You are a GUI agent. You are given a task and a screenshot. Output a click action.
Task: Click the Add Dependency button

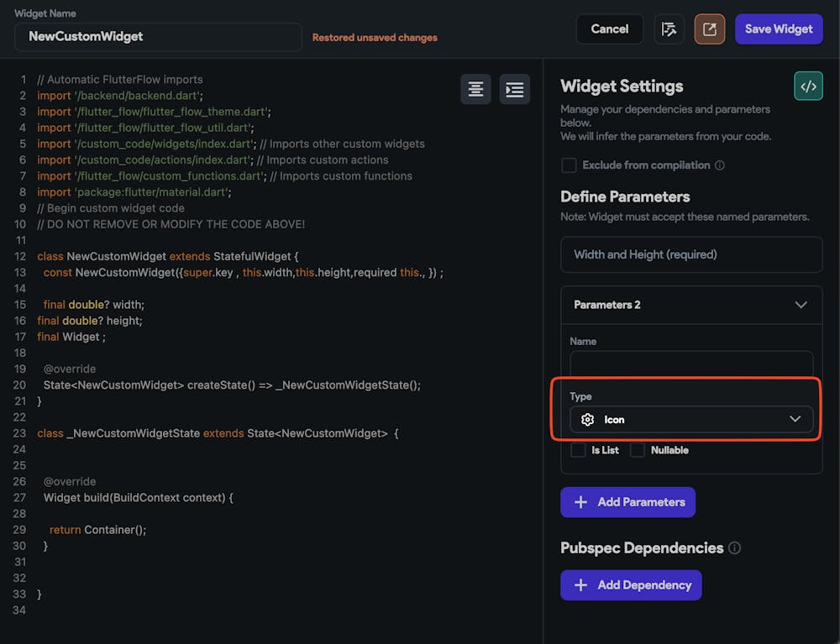point(631,585)
